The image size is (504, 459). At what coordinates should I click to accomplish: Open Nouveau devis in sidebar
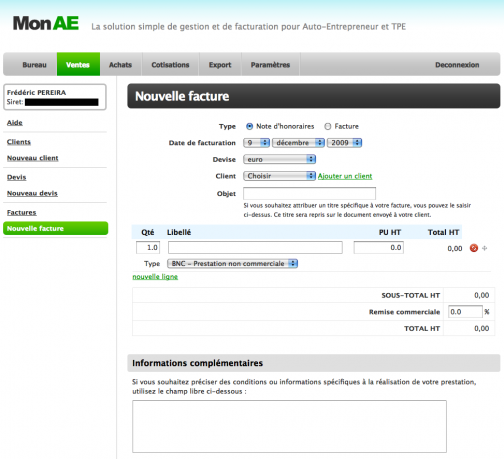pos(32,193)
